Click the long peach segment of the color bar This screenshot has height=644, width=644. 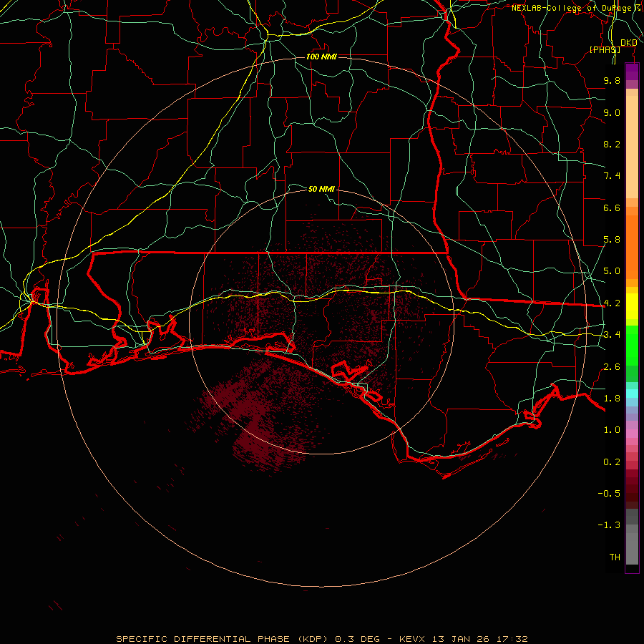(x=632, y=147)
